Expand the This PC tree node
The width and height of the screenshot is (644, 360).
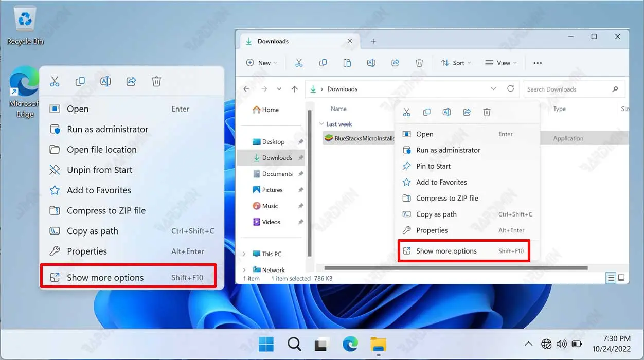(244, 254)
